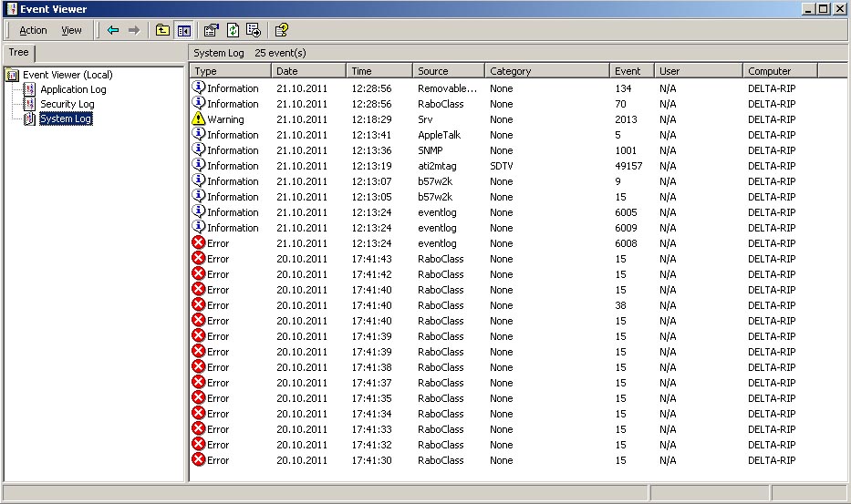This screenshot has width=851, height=504.
Task: Sort by the Time column header
Action: coord(379,70)
